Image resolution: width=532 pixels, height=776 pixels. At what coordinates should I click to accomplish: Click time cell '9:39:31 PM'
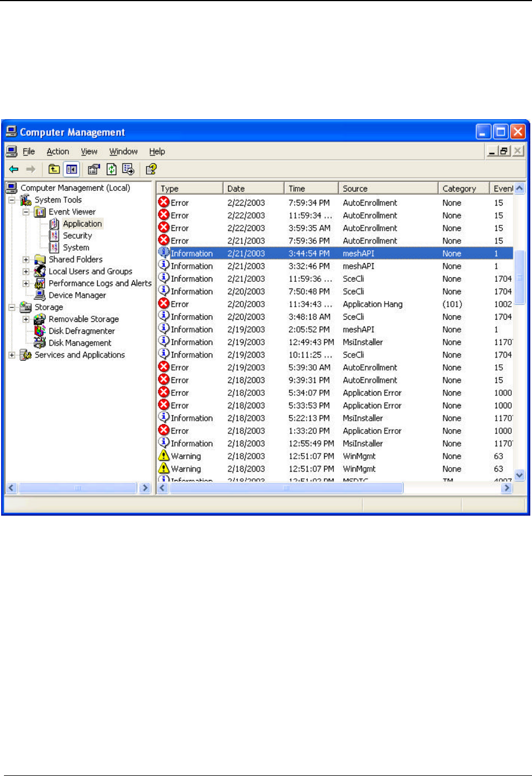click(309, 380)
